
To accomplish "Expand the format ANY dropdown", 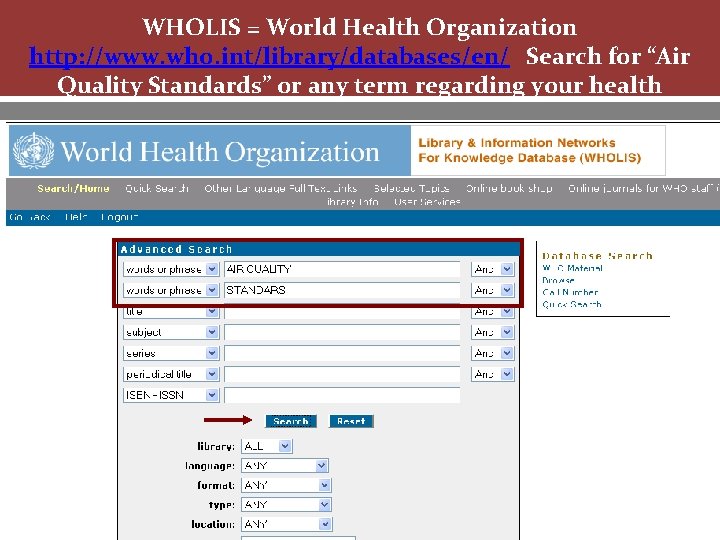I will pos(286,485).
